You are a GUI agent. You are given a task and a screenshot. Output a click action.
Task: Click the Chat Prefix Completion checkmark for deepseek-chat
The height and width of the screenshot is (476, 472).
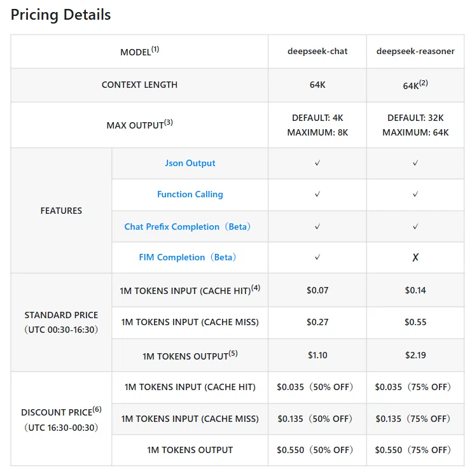pyautogui.click(x=317, y=227)
